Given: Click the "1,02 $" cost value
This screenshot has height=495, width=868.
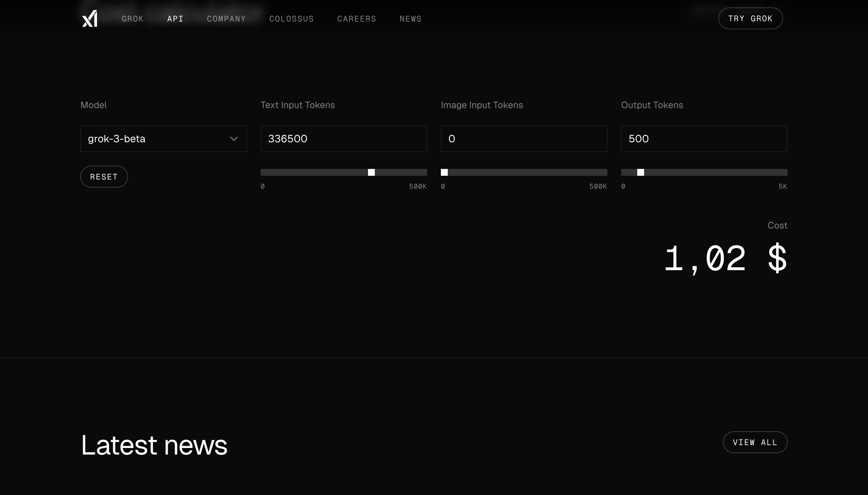Looking at the screenshot, I should pos(726,258).
